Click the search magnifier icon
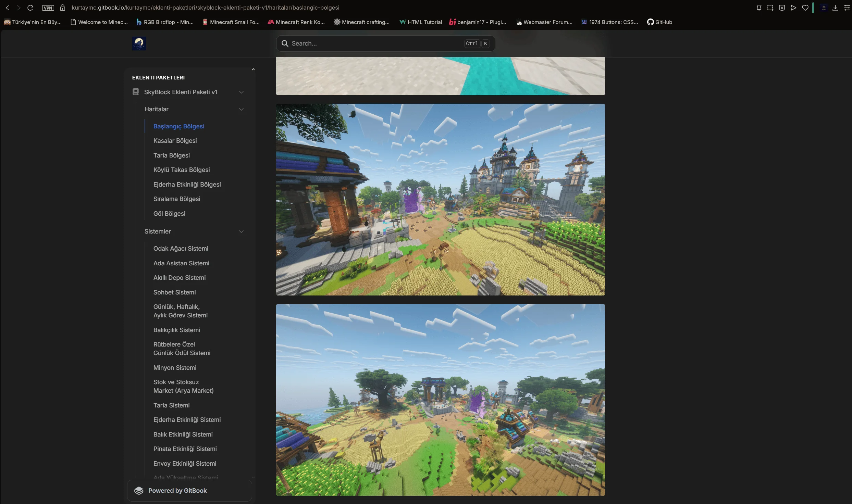This screenshot has width=852, height=504. (285, 43)
